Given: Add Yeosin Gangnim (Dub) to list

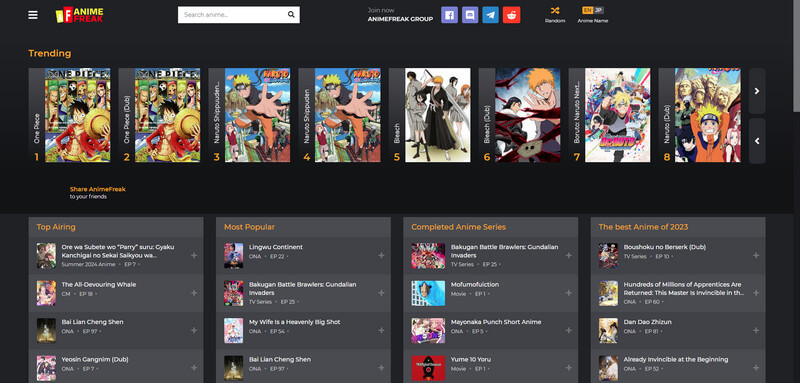Looking at the screenshot, I should (194, 368).
